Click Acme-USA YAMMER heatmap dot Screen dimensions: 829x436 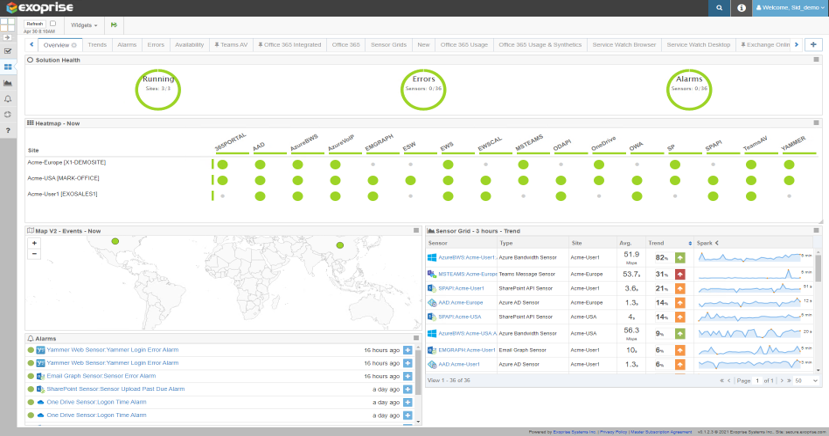(789, 180)
